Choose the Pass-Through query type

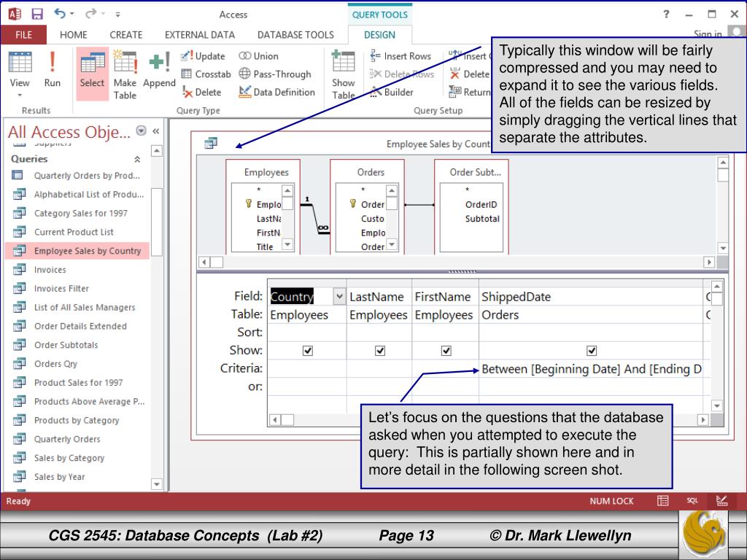click(275, 74)
